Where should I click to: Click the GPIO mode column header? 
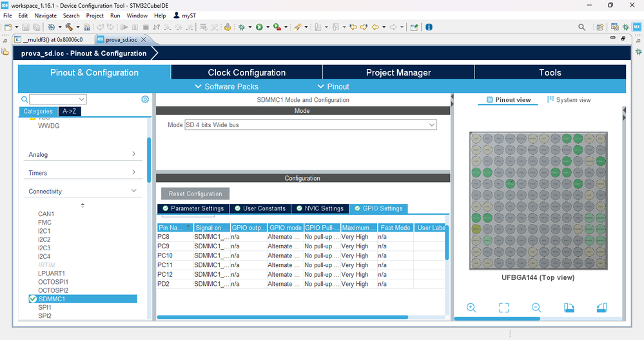tap(286, 227)
